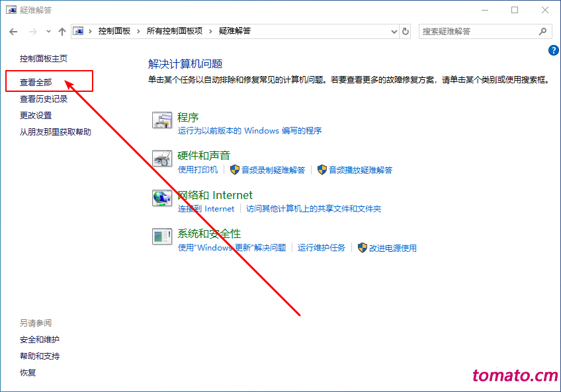
Task: Click 访问其他计算机上的共享文件和文件夹
Action: pyautogui.click(x=314, y=208)
